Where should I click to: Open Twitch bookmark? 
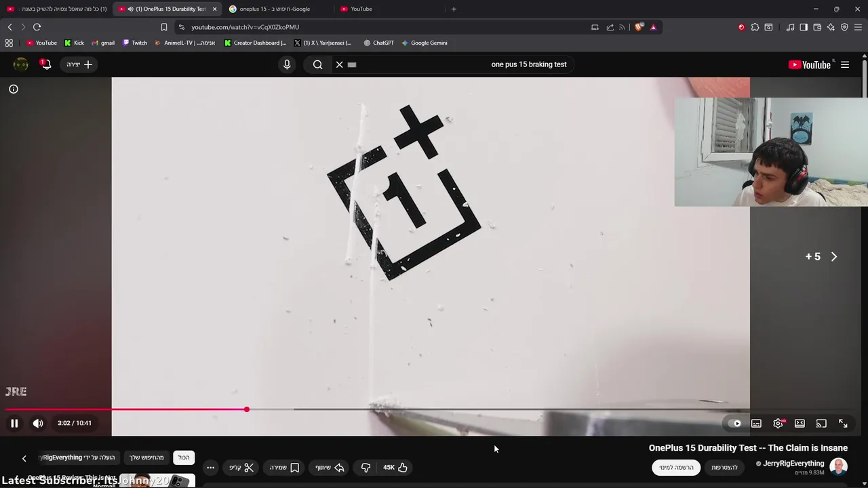pyautogui.click(x=134, y=43)
